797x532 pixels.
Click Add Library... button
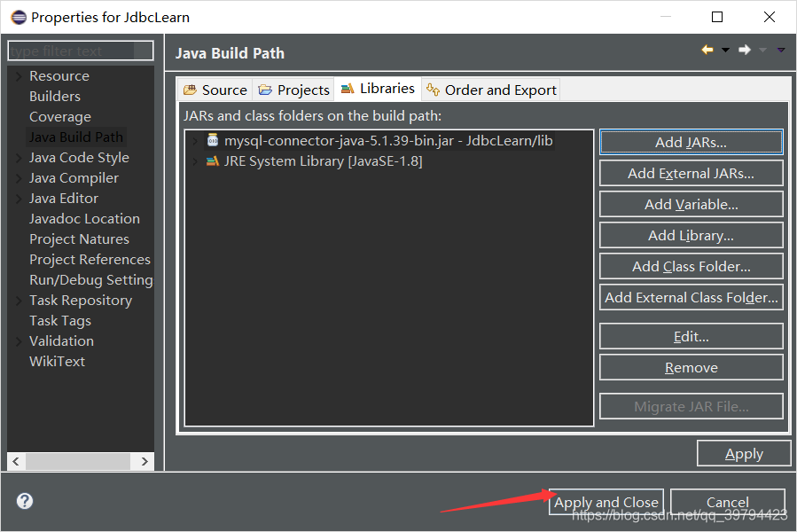691,236
